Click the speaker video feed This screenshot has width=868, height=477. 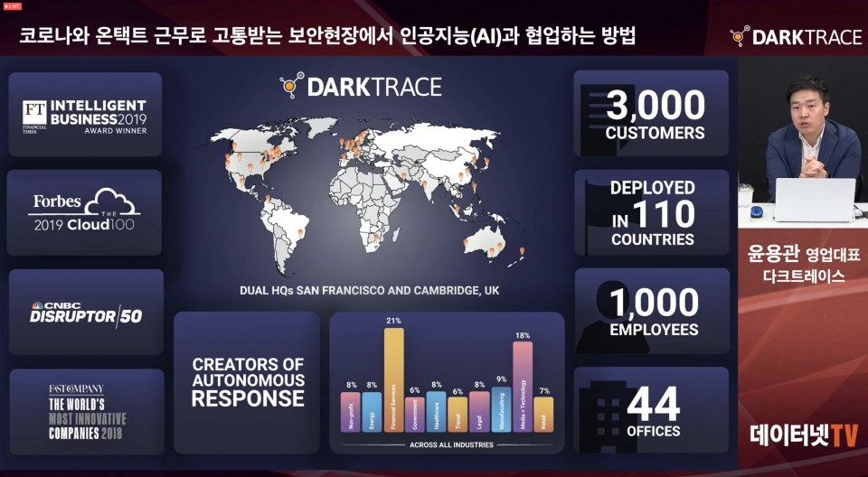(803, 141)
